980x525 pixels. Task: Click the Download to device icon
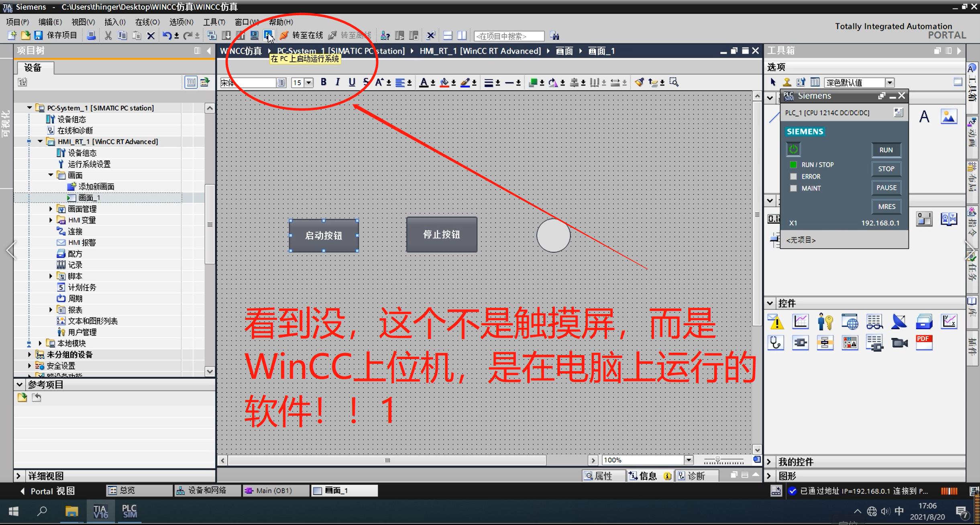pos(226,36)
